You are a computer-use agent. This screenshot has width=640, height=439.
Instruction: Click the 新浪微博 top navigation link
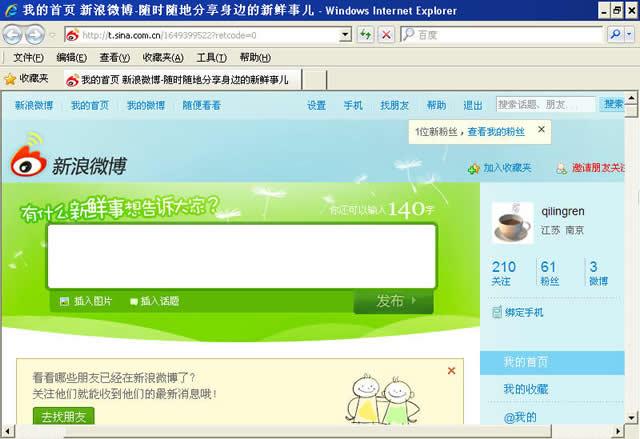[34, 106]
